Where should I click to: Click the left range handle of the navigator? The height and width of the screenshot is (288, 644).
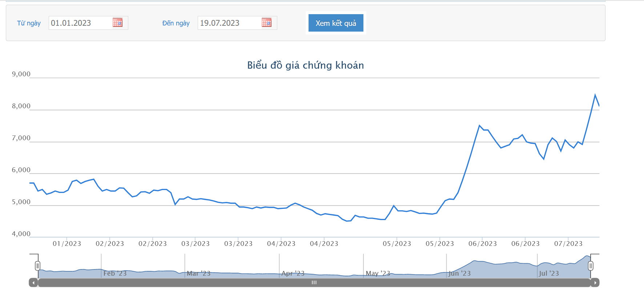coord(37,266)
